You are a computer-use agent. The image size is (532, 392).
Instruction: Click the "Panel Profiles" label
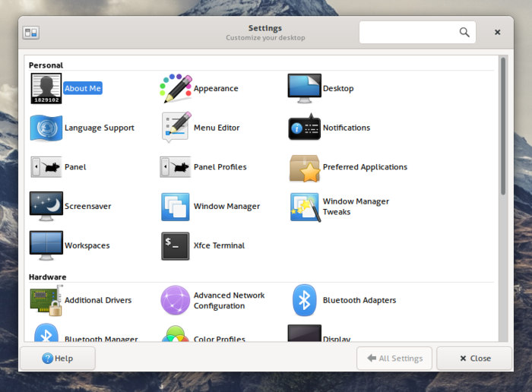(x=220, y=167)
